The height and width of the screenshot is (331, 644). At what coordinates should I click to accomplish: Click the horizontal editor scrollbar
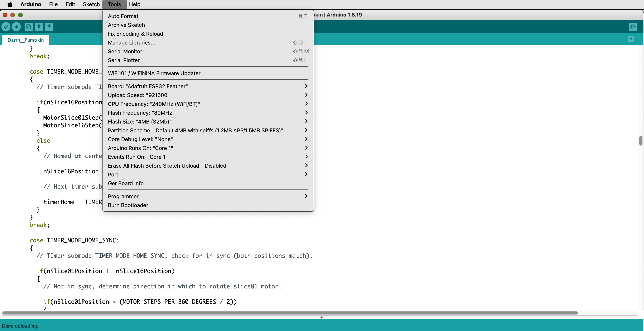(290, 313)
